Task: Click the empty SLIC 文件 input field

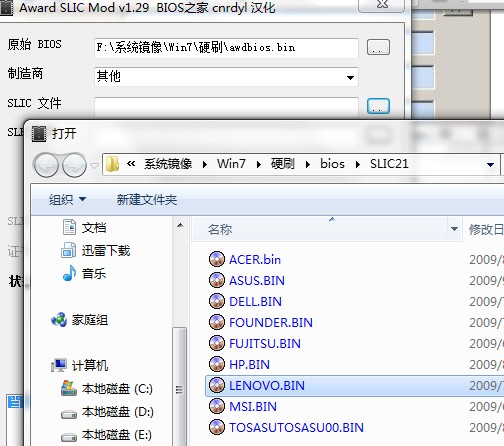Action: coord(226,107)
